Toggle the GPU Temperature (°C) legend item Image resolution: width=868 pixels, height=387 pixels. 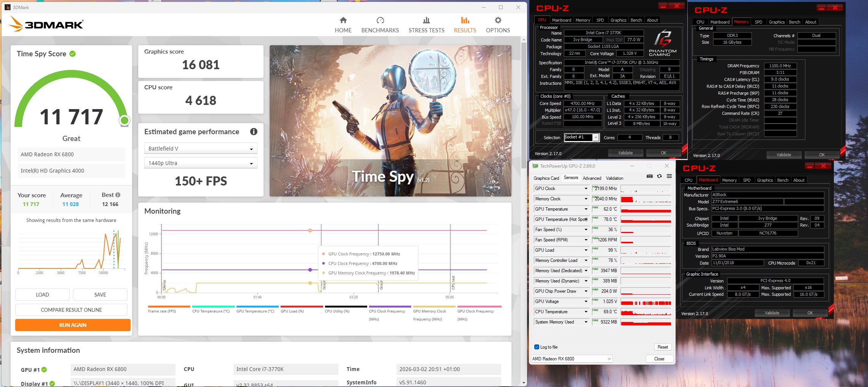tap(257, 309)
